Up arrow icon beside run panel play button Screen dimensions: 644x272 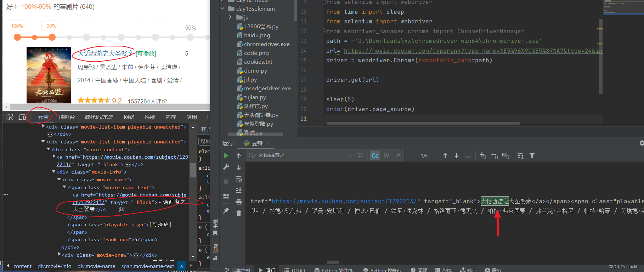point(239,156)
